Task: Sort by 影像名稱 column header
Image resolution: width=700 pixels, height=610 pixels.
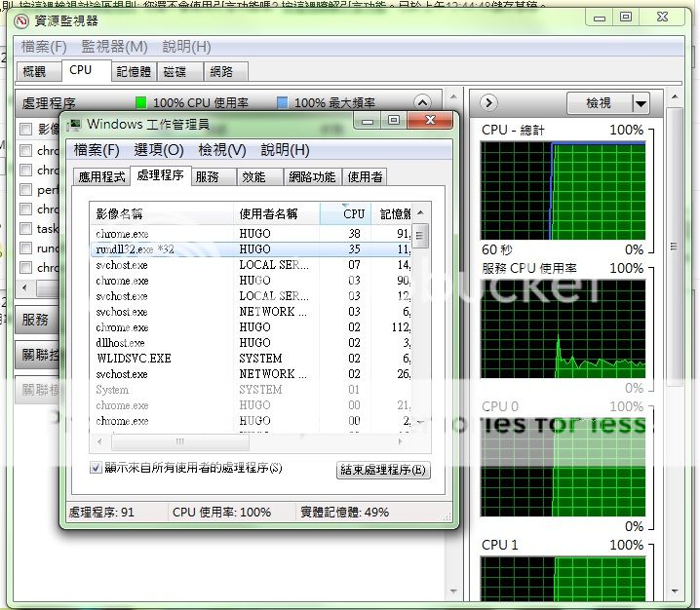Action: pyautogui.click(x=161, y=213)
